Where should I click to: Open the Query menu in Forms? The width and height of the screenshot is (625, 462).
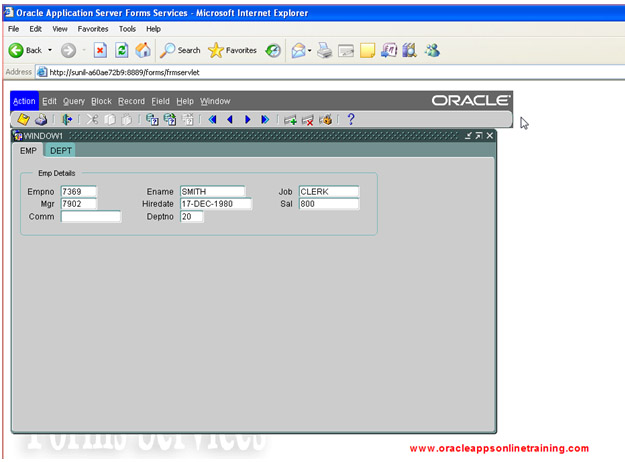(x=74, y=101)
